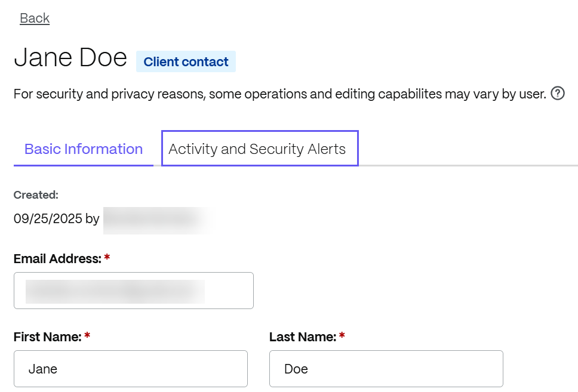Click the red asterisk beside Last Name

[342, 337]
